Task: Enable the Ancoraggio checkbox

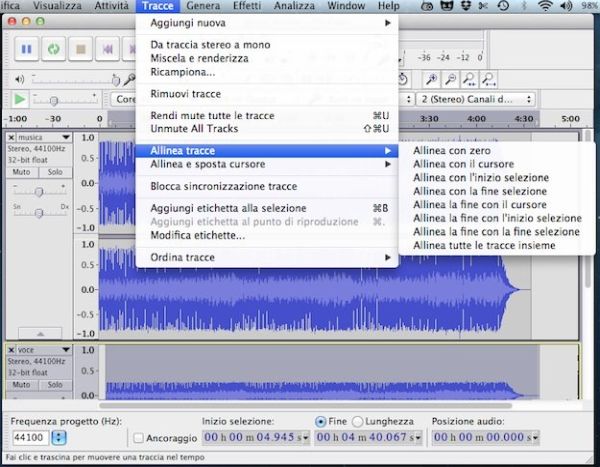Action: (140, 438)
